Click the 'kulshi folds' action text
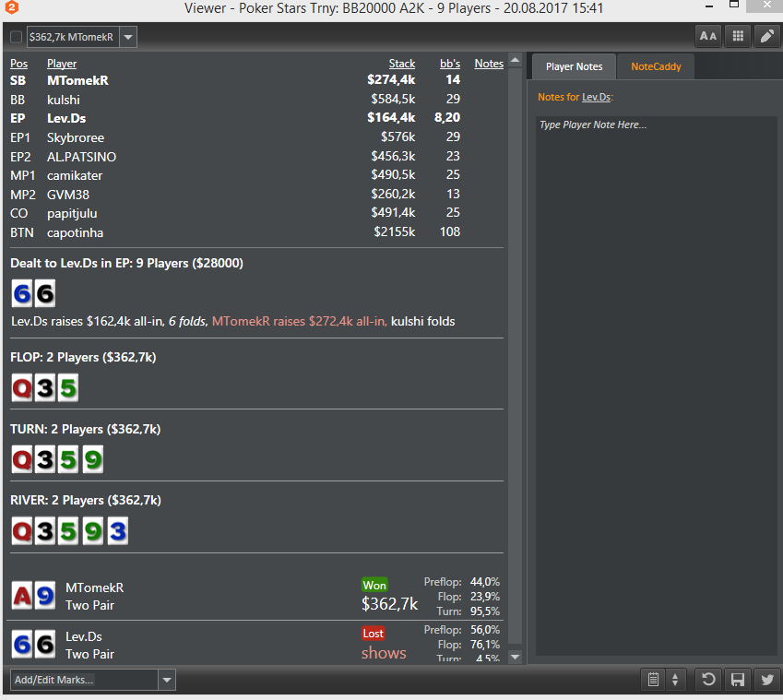 (x=423, y=321)
